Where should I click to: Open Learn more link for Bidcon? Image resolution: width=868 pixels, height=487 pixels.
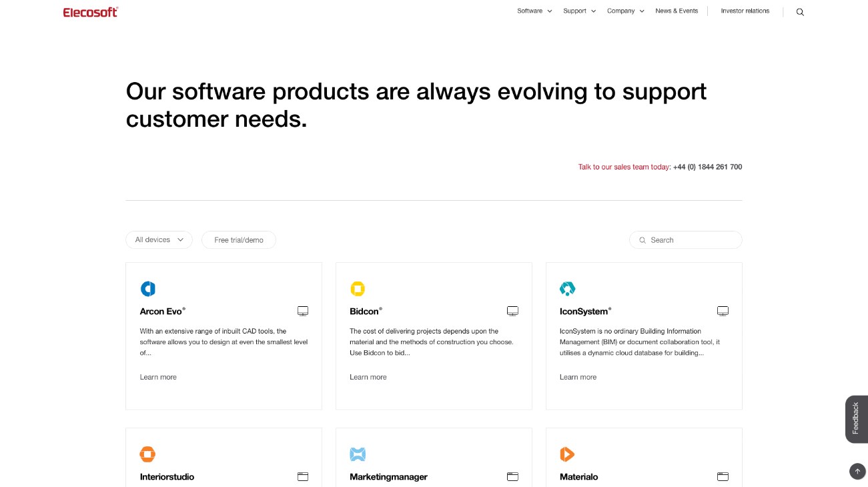tap(368, 378)
